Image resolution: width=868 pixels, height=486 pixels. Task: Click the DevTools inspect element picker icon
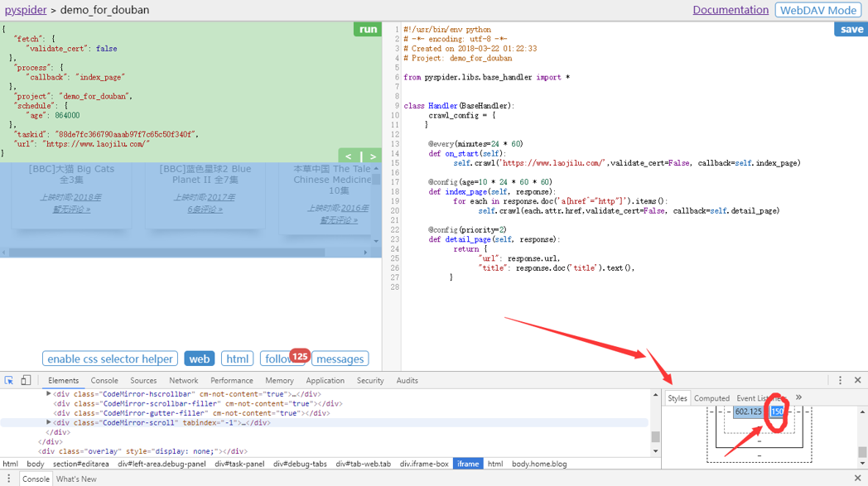(x=9, y=380)
